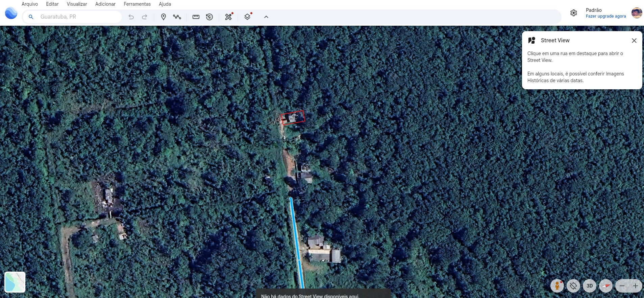
Task: Open the settings gear
Action: point(574,13)
